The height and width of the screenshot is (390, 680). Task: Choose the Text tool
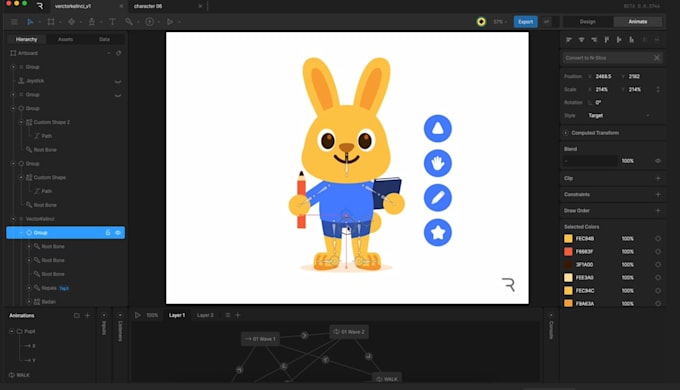coord(112,22)
